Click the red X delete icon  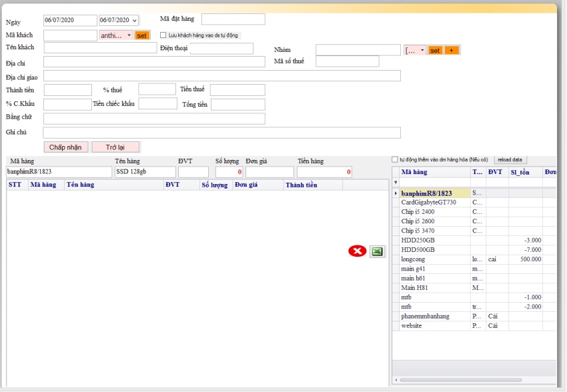(358, 251)
